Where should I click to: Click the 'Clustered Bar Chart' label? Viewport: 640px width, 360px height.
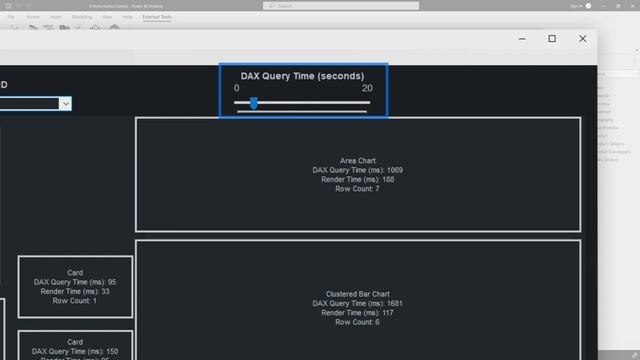[358, 294]
